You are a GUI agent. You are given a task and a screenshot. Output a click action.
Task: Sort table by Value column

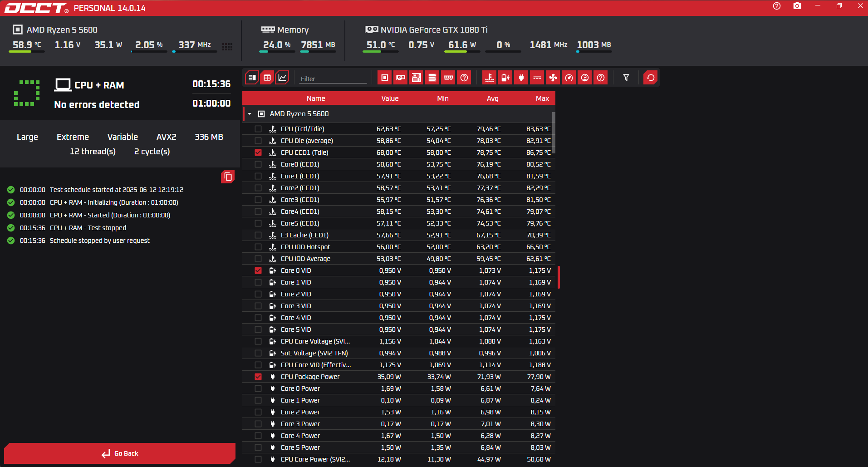pyautogui.click(x=390, y=98)
